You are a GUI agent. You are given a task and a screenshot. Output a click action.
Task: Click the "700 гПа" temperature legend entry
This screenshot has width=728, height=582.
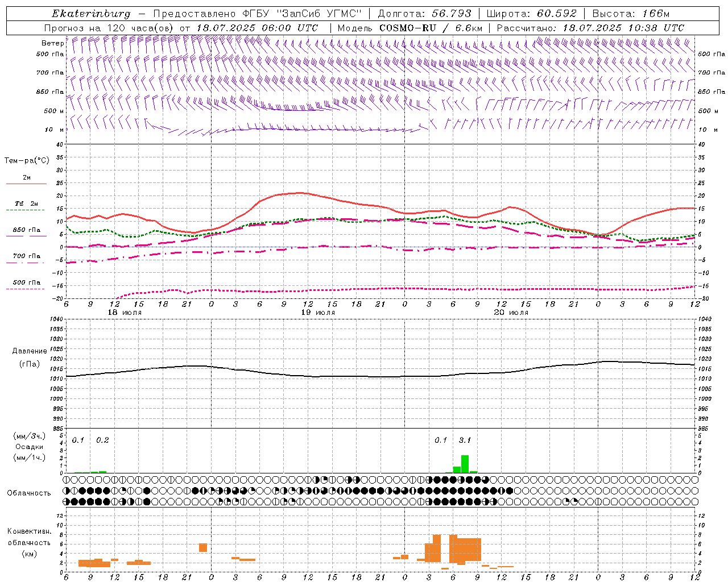coord(26,256)
